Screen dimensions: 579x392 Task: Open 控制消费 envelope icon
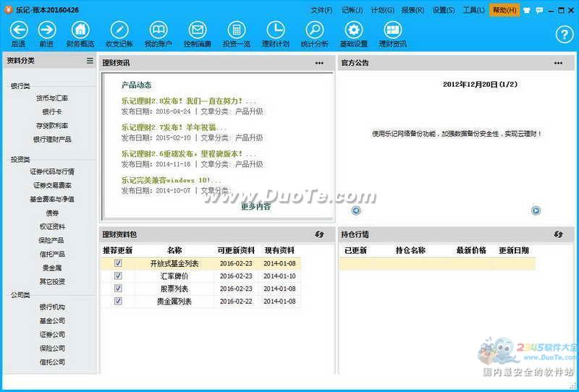pos(198,30)
